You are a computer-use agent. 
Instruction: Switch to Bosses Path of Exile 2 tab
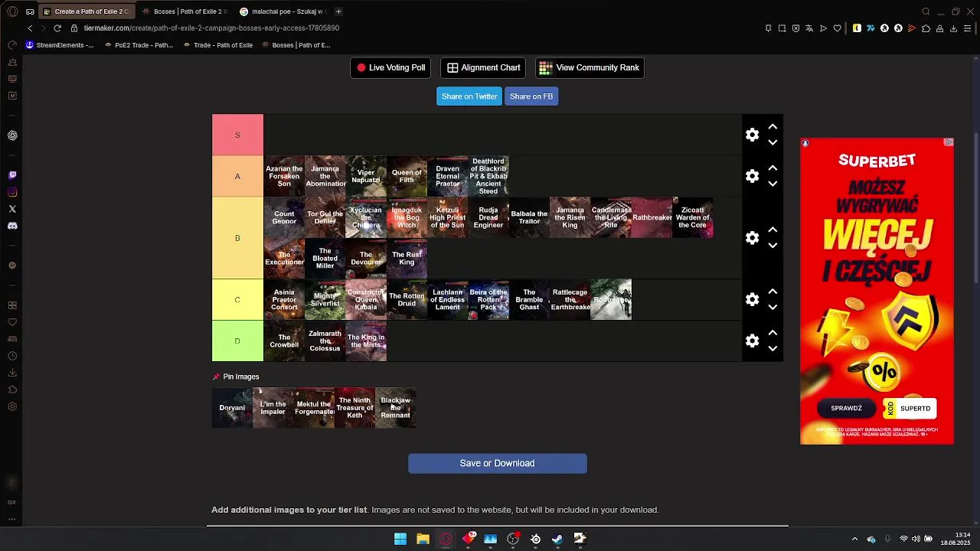(x=185, y=11)
